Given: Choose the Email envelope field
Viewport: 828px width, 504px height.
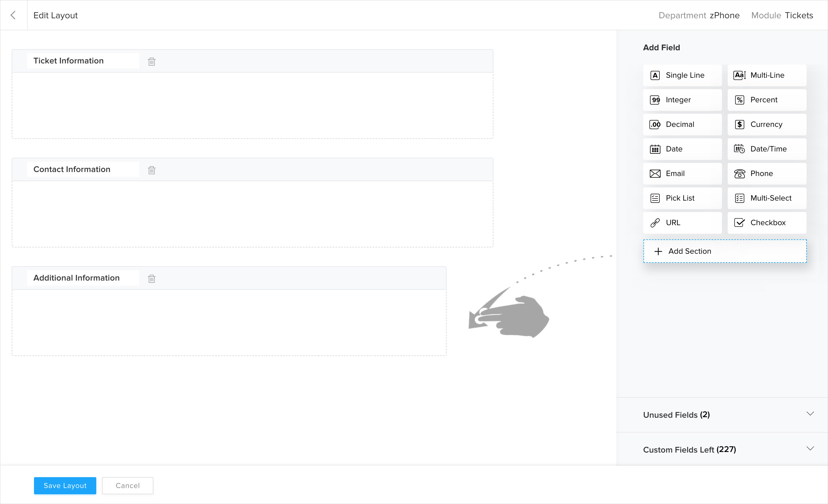Looking at the screenshot, I should (x=655, y=173).
